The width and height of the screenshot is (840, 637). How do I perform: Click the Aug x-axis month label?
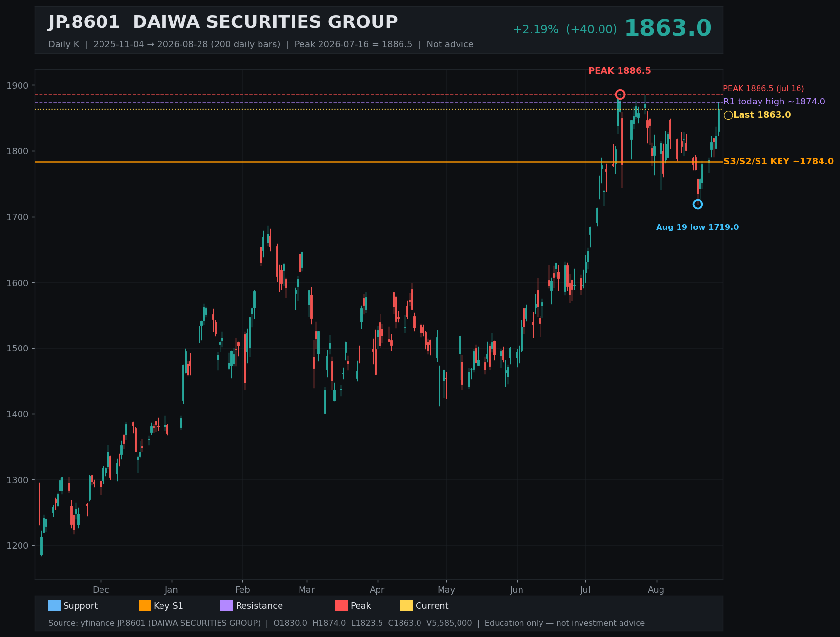point(656,590)
